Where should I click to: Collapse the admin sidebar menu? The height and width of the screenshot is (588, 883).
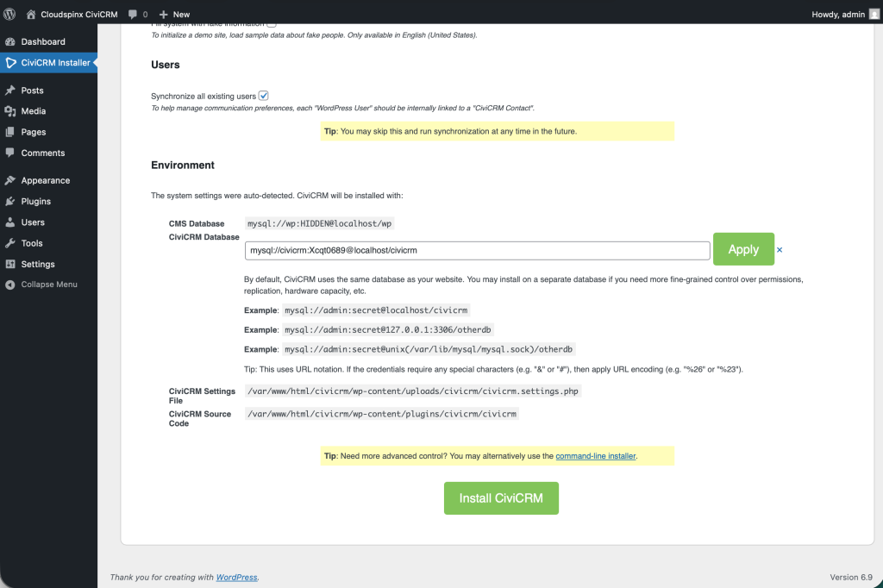click(x=48, y=285)
